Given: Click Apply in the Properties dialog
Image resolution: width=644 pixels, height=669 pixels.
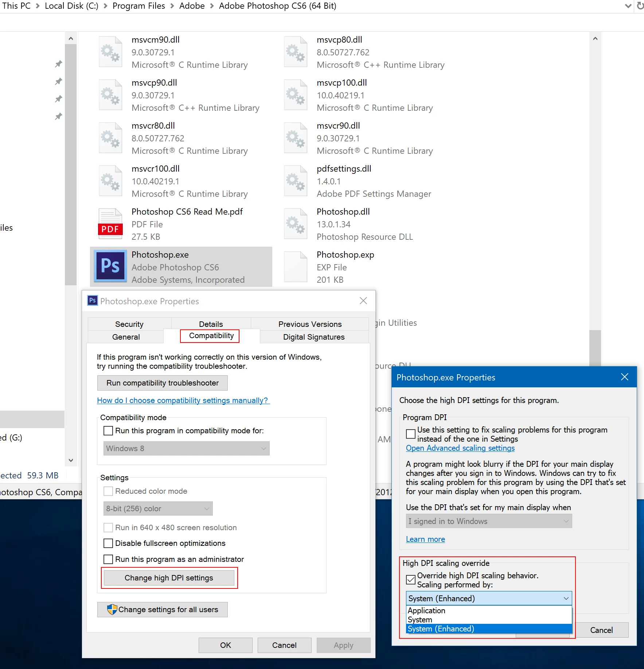Looking at the screenshot, I should [344, 645].
